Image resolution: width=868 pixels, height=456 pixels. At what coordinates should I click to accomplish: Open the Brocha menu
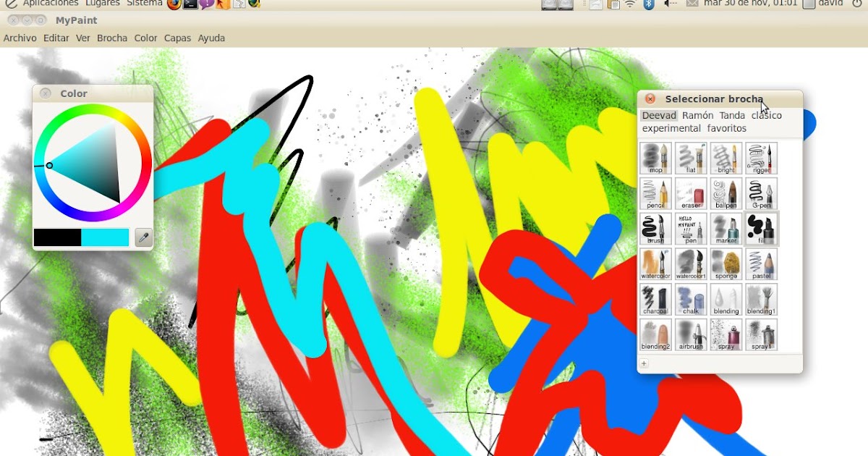(x=112, y=38)
